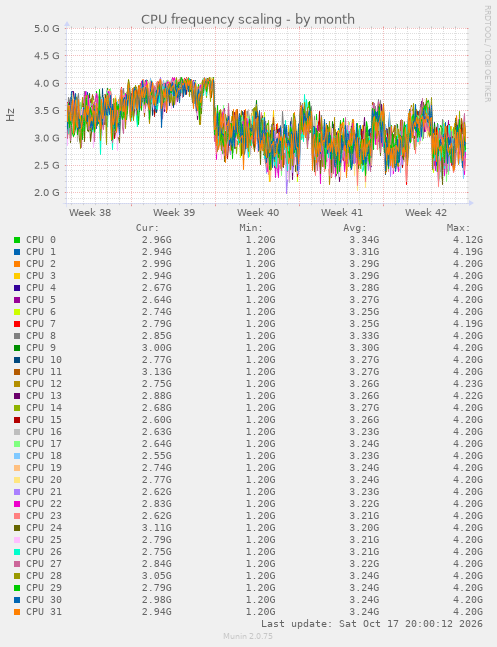The image size is (497, 647).
Task: Click the 'CPU 16' legend label
Action: point(44,431)
